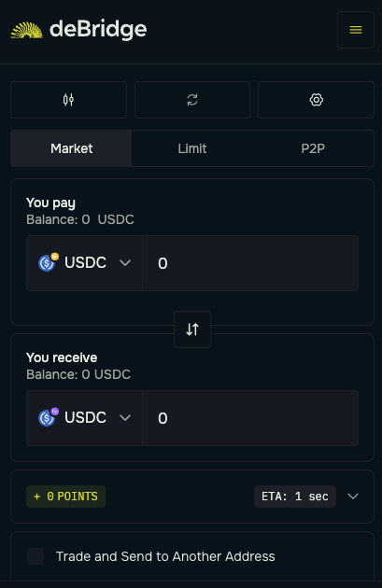
Task: Click the ETA: 1 sec label
Action: (x=295, y=497)
